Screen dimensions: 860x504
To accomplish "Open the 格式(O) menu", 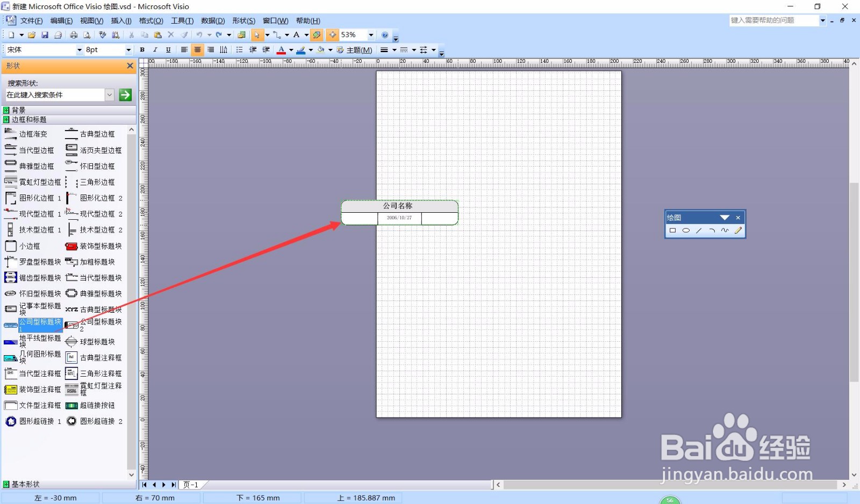I will [x=151, y=20].
